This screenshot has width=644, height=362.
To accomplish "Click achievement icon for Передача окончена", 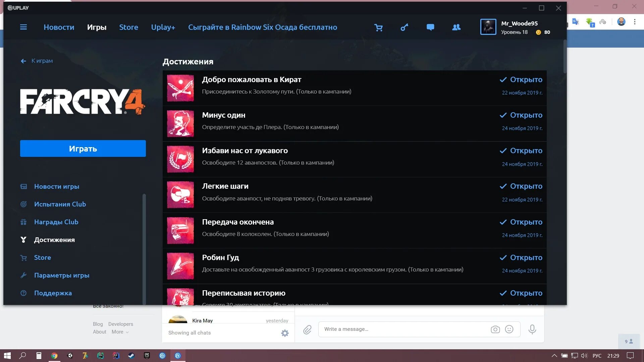I will (180, 231).
